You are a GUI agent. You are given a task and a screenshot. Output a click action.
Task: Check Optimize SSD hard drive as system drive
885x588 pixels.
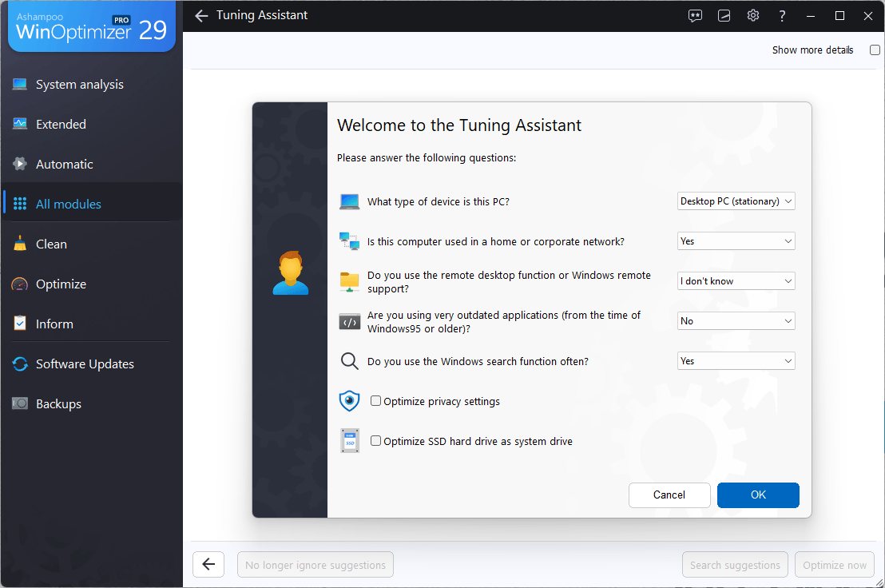tap(375, 440)
